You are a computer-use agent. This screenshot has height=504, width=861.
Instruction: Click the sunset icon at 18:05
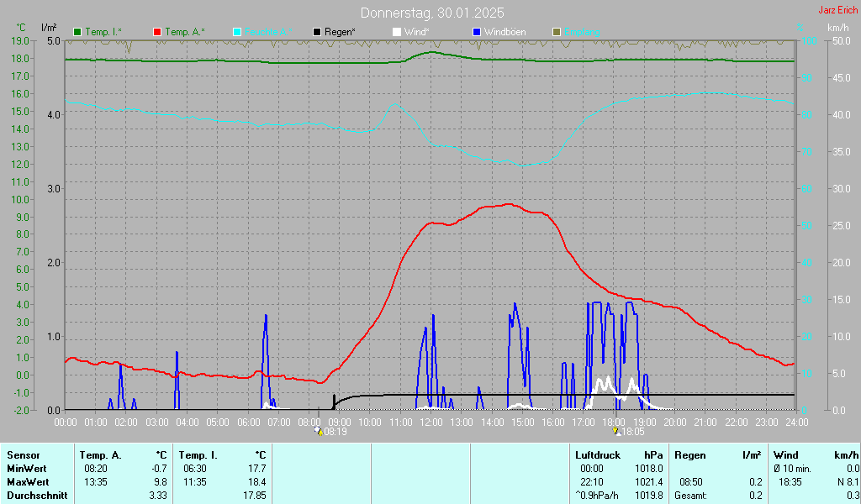coord(616,431)
